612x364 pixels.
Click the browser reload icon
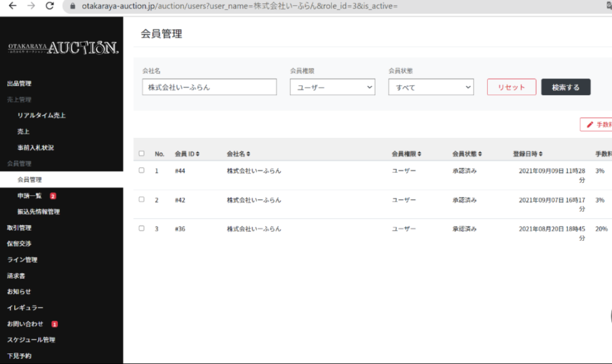click(50, 6)
